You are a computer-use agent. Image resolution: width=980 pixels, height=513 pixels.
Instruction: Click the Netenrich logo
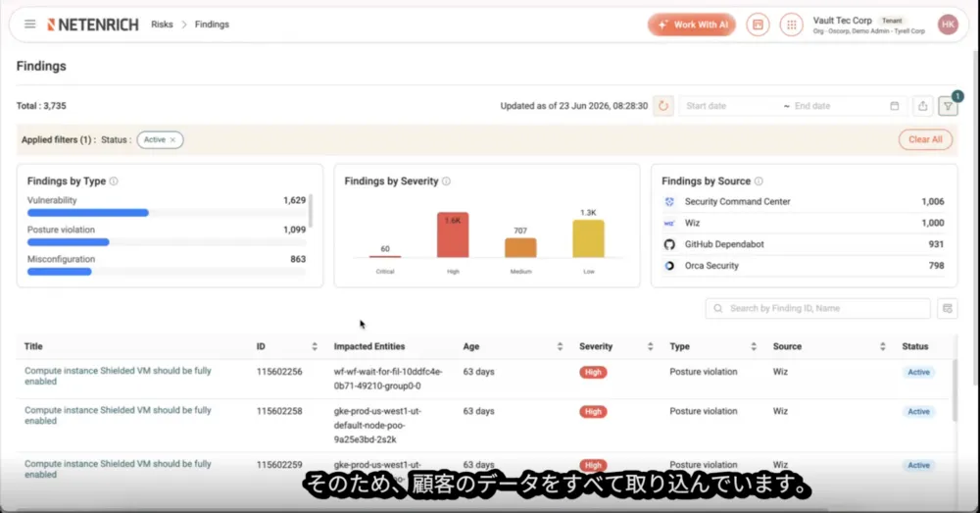[x=92, y=25]
